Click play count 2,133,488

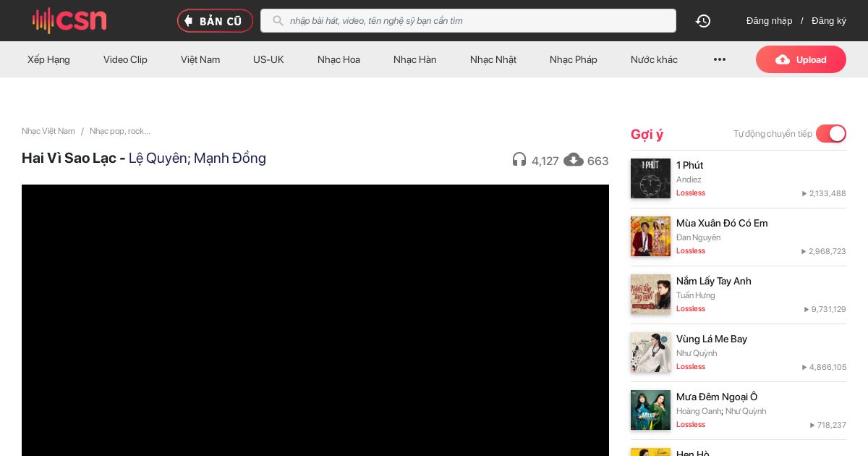pos(824,193)
